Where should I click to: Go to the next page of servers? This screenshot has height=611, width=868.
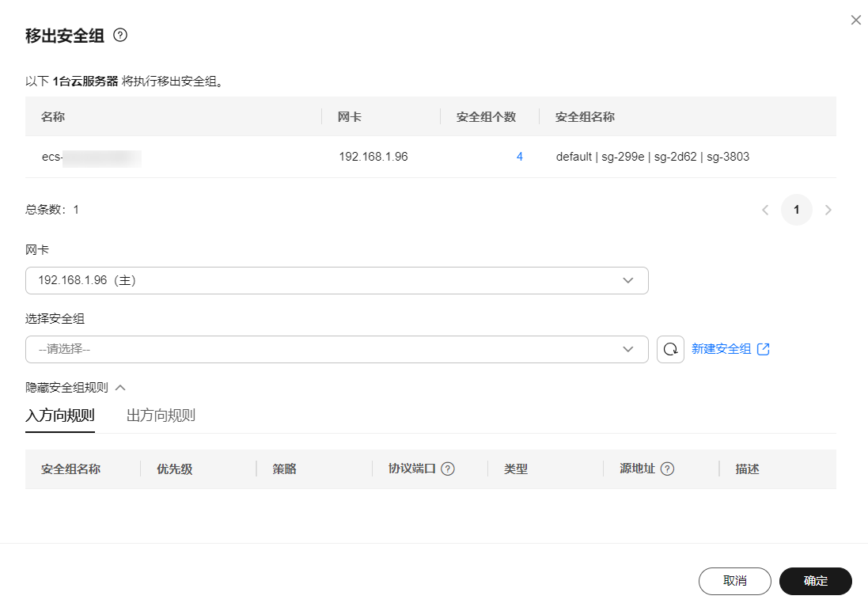coord(828,209)
